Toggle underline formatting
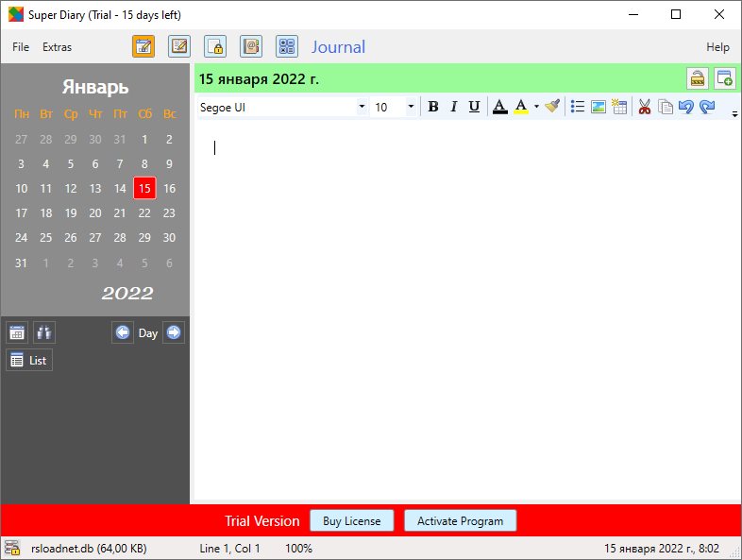 pos(474,107)
